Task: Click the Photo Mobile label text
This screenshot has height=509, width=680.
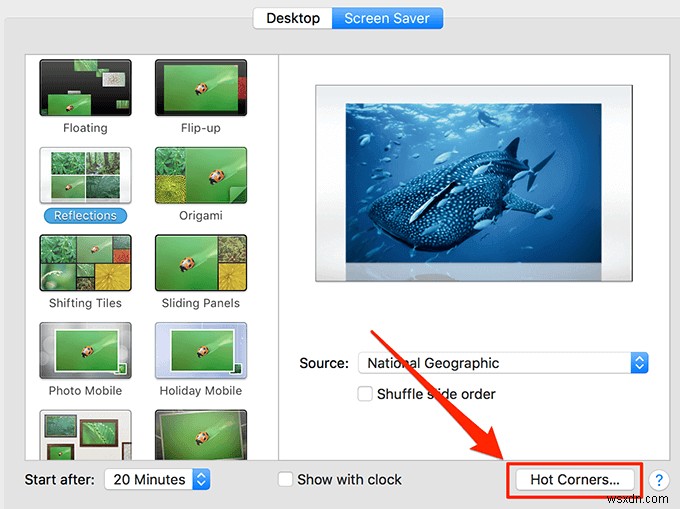Action: click(85, 391)
